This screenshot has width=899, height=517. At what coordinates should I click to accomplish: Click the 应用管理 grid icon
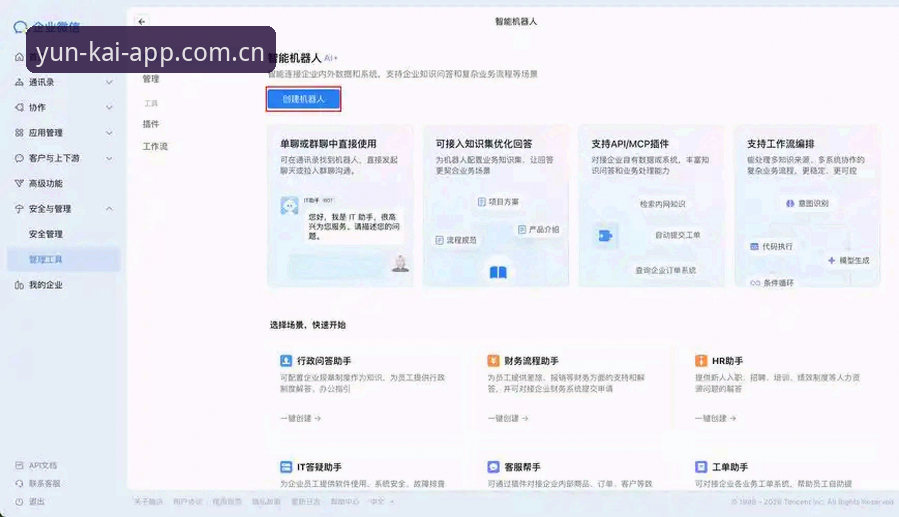point(19,132)
